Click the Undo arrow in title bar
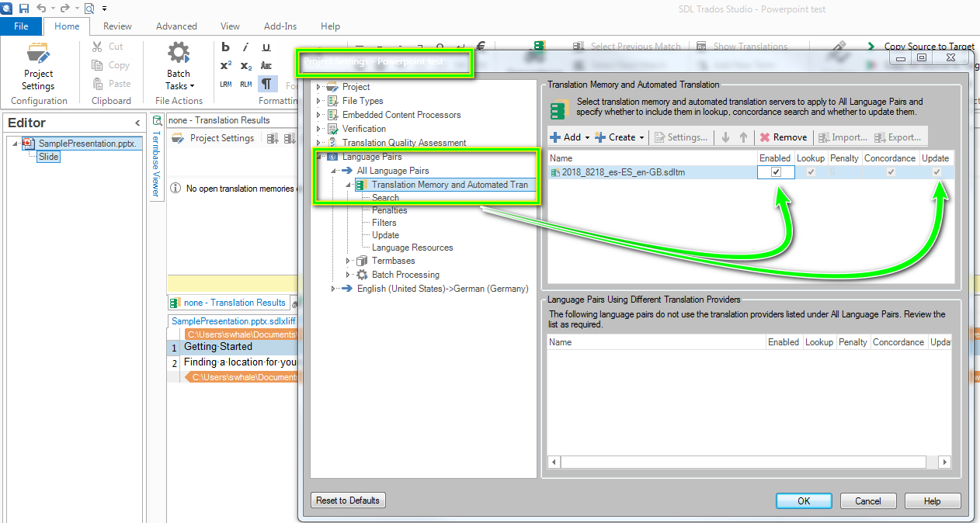The width and height of the screenshot is (980, 523). (x=41, y=9)
